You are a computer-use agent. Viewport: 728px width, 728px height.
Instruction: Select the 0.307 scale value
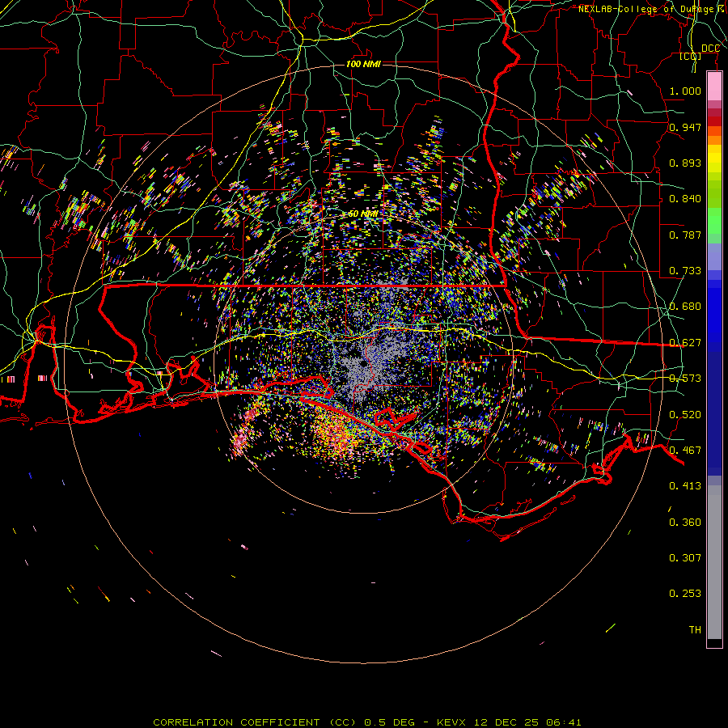685,558
